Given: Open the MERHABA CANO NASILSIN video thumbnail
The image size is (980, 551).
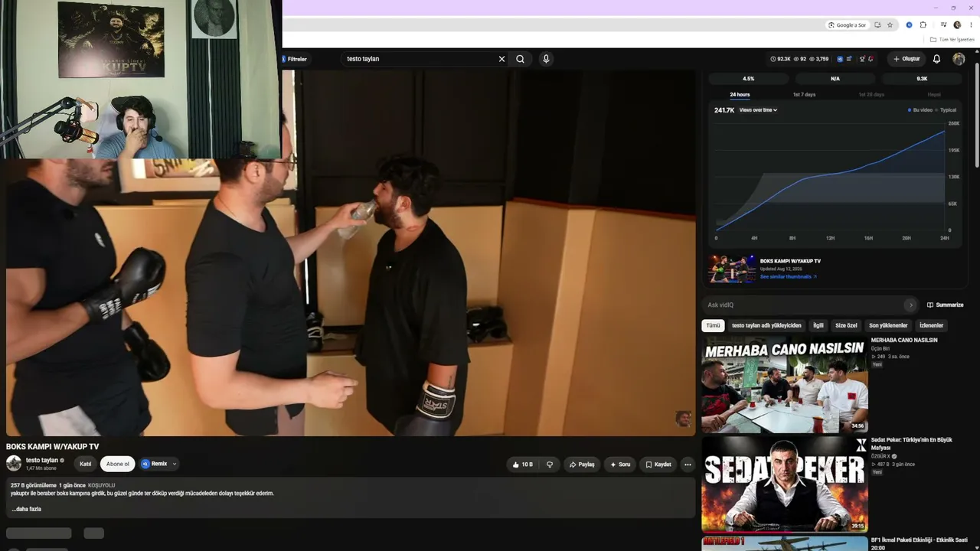Looking at the screenshot, I should point(785,385).
